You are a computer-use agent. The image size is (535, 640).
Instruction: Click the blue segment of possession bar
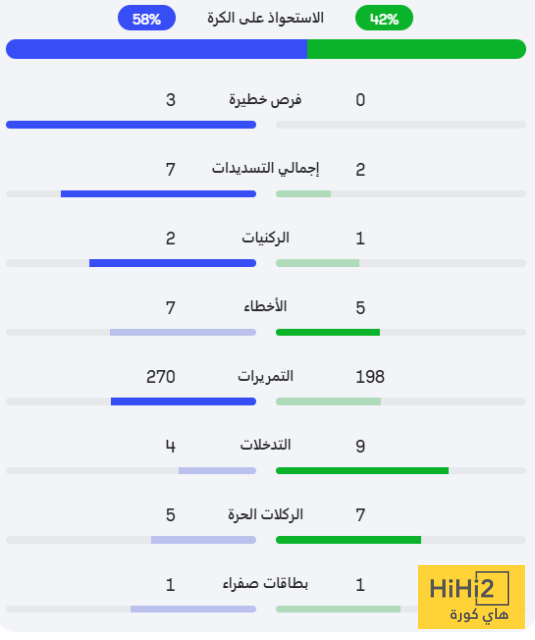click(156, 49)
